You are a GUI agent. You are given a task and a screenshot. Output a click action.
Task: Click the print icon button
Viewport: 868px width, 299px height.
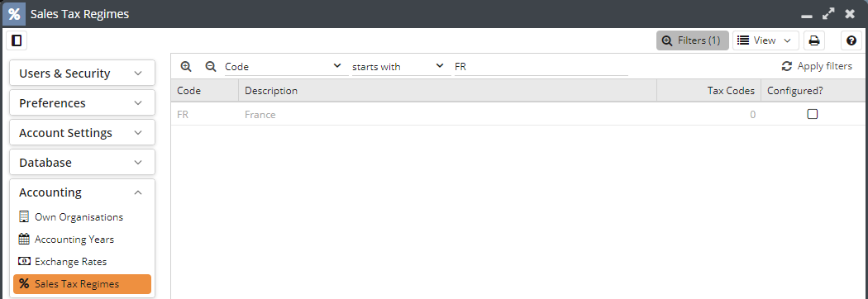[813, 40]
